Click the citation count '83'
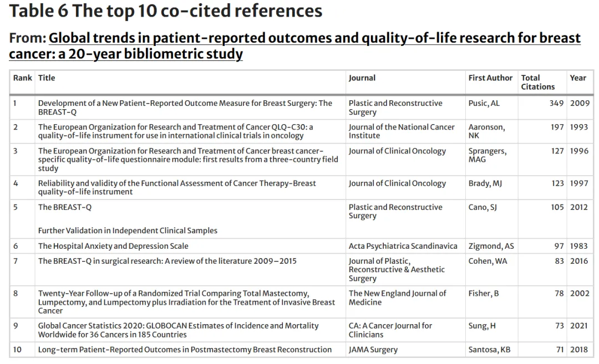The width and height of the screenshot is (599, 364). 559,261
